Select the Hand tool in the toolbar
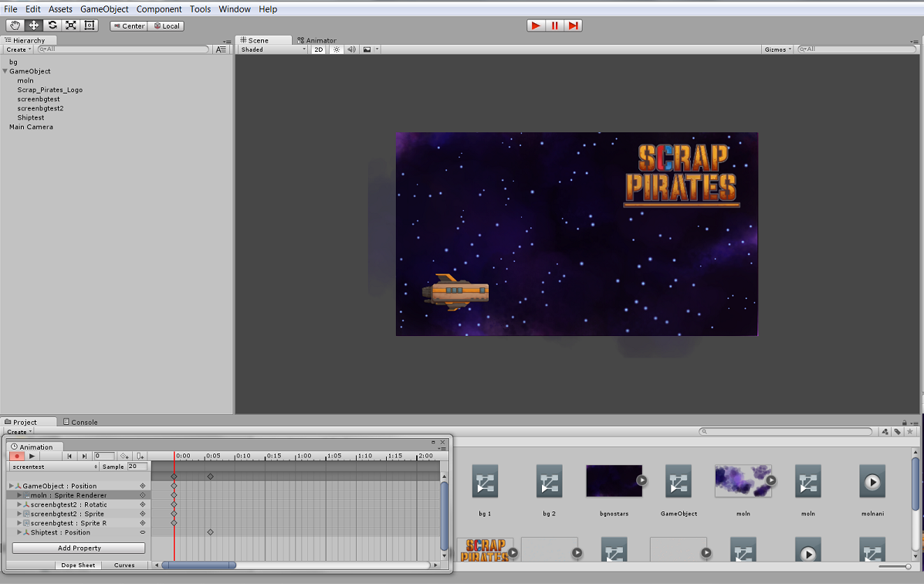This screenshot has width=924, height=584. [15, 25]
